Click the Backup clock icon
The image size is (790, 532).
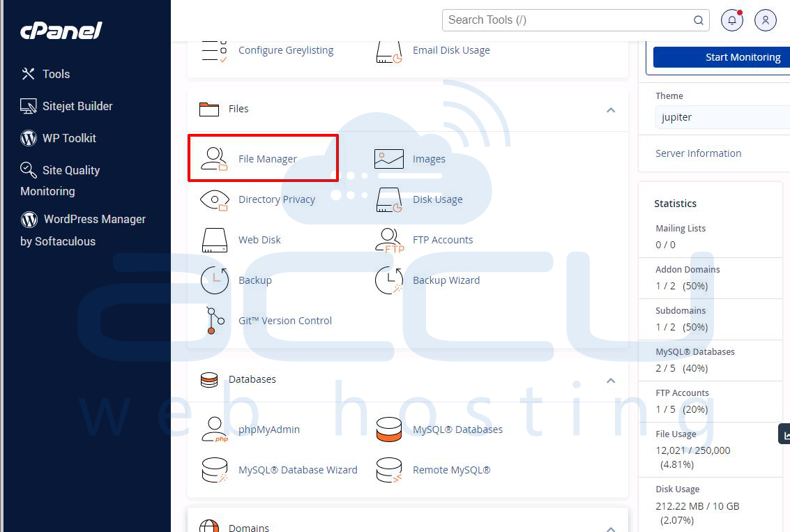click(215, 280)
